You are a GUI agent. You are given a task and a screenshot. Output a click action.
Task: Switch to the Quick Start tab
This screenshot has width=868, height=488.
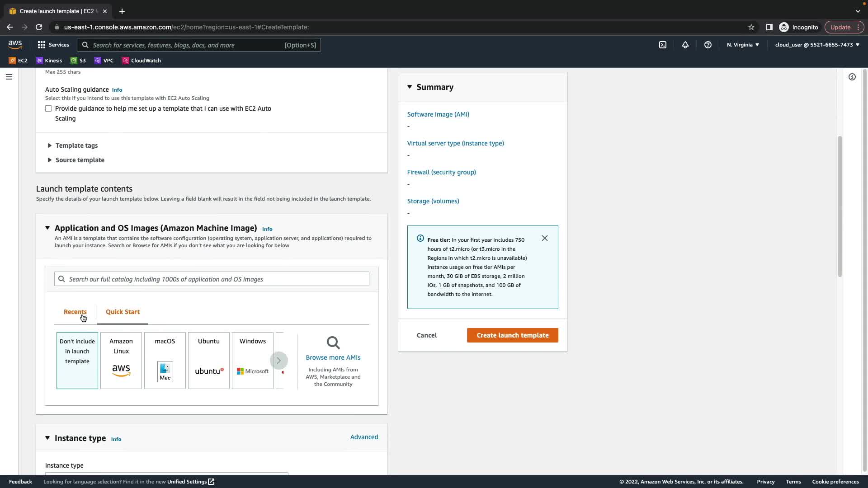coord(123,312)
